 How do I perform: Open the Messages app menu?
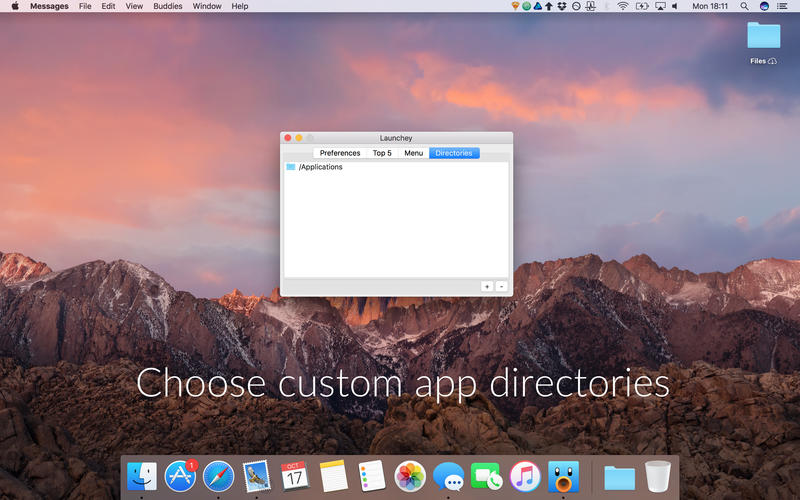coord(49,6)
